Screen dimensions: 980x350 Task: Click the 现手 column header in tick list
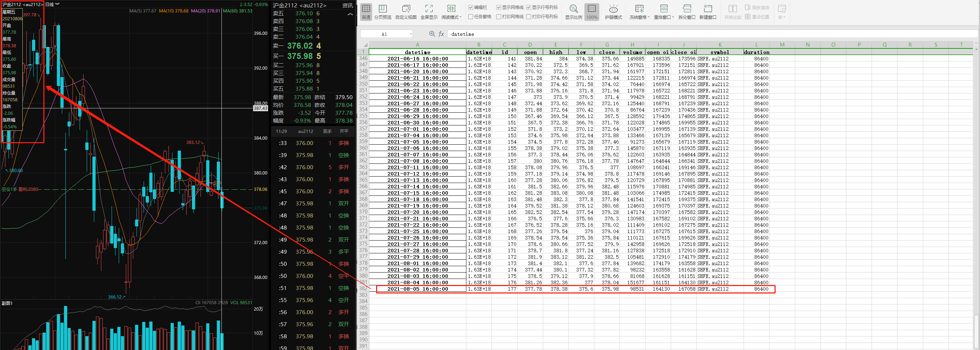coord(327,131)
